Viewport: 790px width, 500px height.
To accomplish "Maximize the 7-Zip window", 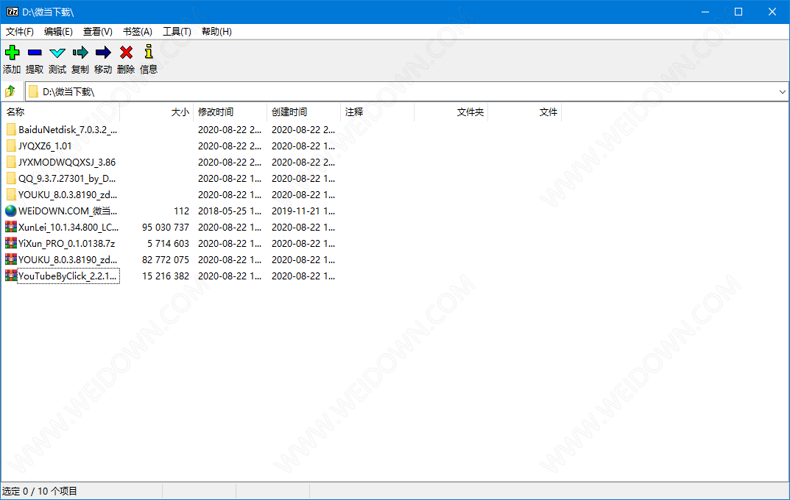I will click(x=739, y=12).
